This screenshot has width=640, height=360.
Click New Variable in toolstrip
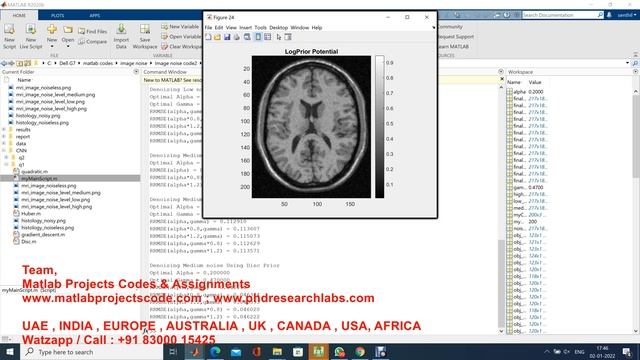pos(180,27)
